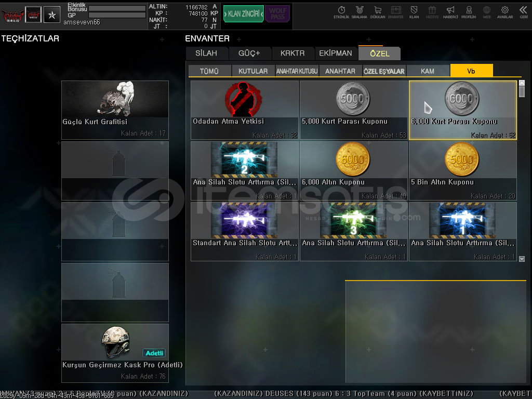
Task: Click the ALTIN value 1166782
Action: (x=196, y=7)
